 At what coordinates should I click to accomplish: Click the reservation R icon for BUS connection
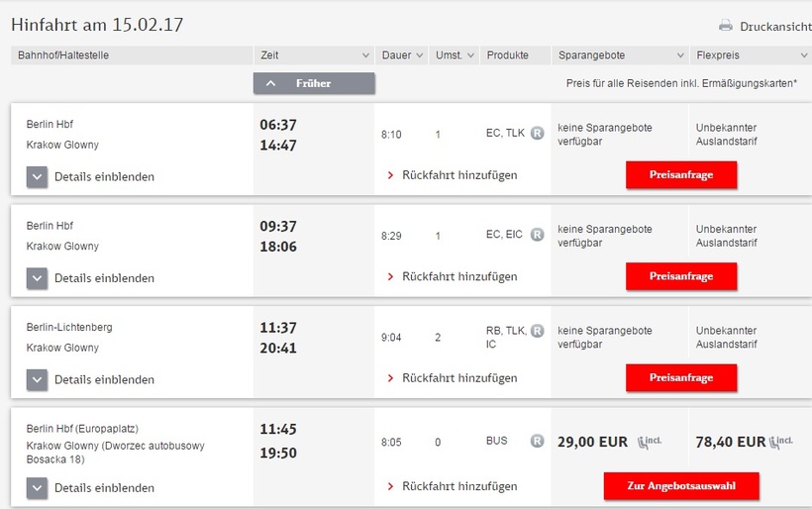[x=537, y=442]
